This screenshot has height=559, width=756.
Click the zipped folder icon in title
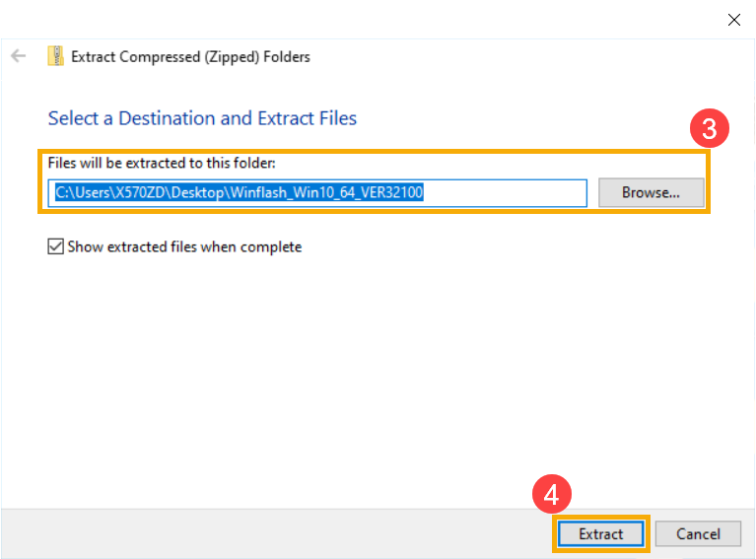[x=55, y=56]
